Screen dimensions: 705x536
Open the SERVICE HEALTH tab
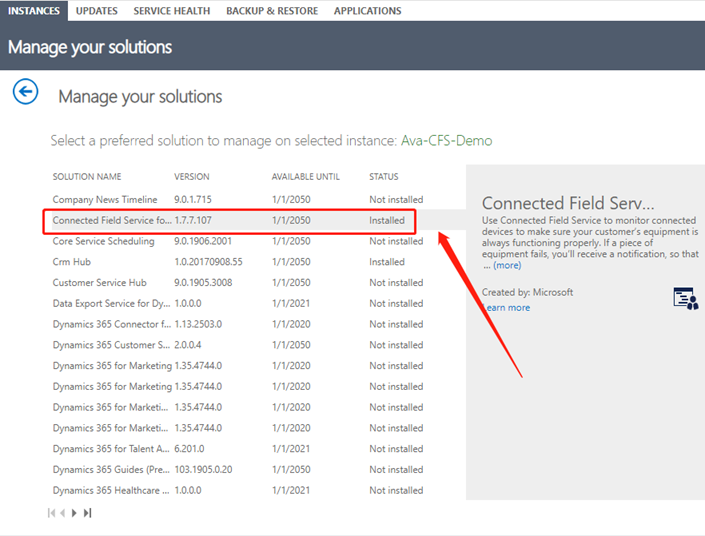pos(172,11)
